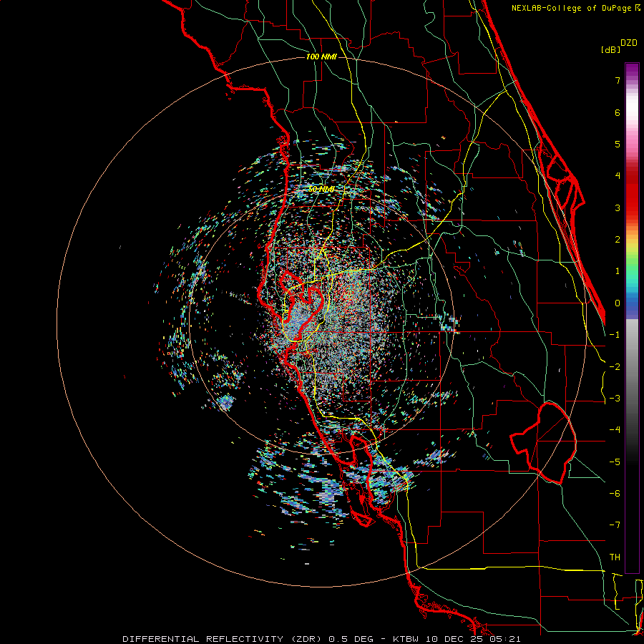This screenshot has height=644, width=644.
Task: Click the 0.5 DEG elevation text in caption
Action: tap(351, 639)
